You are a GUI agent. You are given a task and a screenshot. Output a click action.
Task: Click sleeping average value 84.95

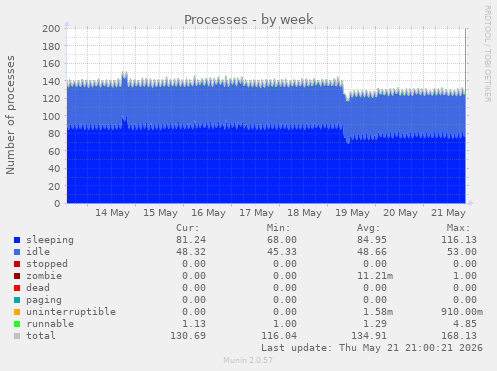click(372, 240)
